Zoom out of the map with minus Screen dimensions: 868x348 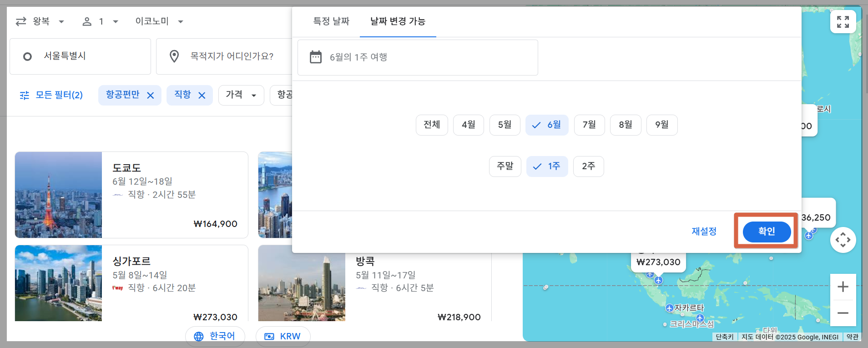pos(843,313)
